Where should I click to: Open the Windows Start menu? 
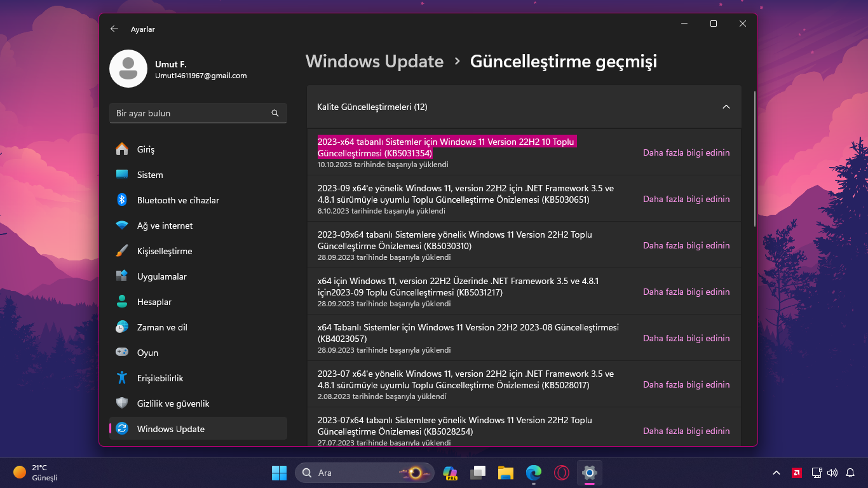click(279, 473)
